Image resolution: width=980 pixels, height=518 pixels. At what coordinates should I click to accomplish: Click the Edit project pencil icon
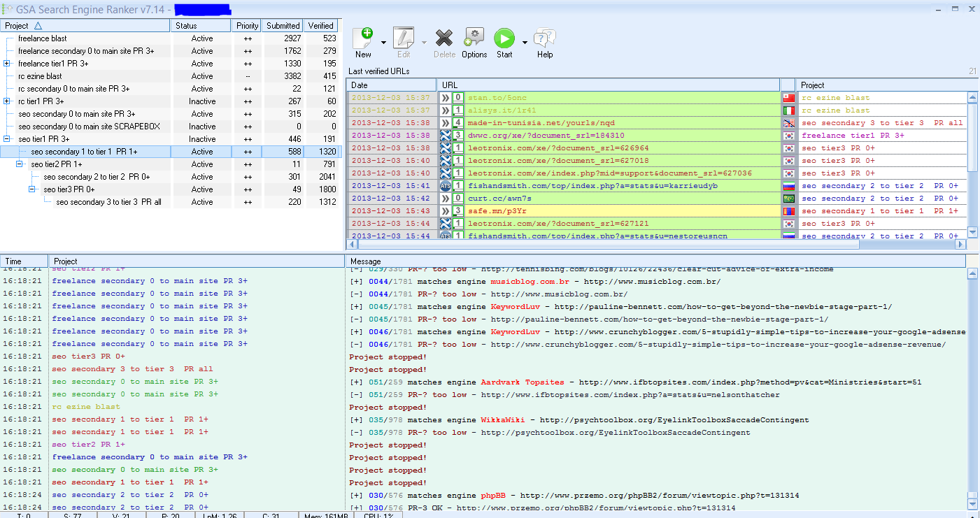tap(404, 38)
